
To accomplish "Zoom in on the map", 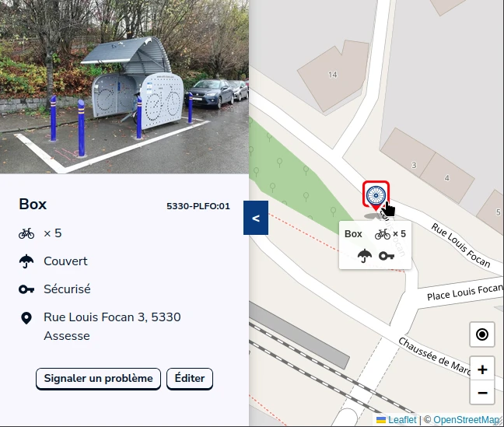I will tap(482, 369).
